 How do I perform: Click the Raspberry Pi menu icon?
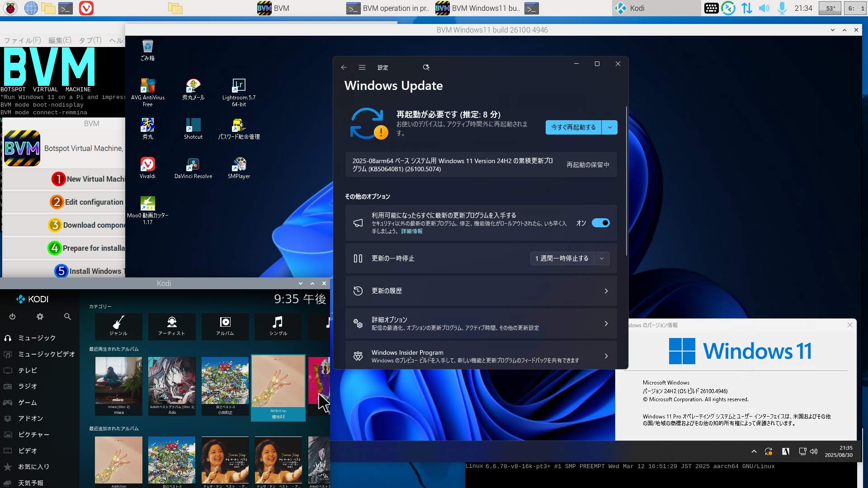click(x=10, y=8)
